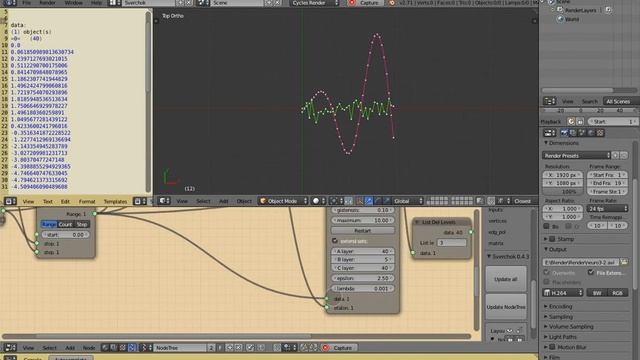The image size is (640, 360).
Task: Click the fake user F button beside NodeTree
Action: [x=220, y=348]
